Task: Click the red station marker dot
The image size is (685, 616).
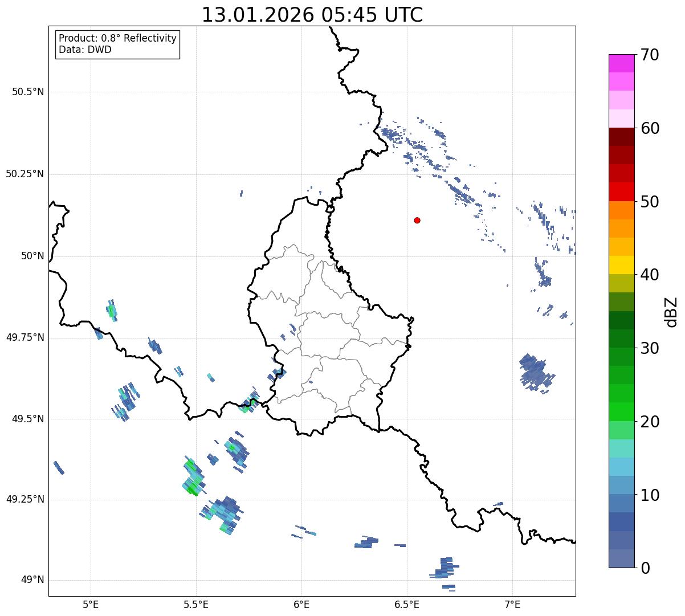Action: [417, 220]
